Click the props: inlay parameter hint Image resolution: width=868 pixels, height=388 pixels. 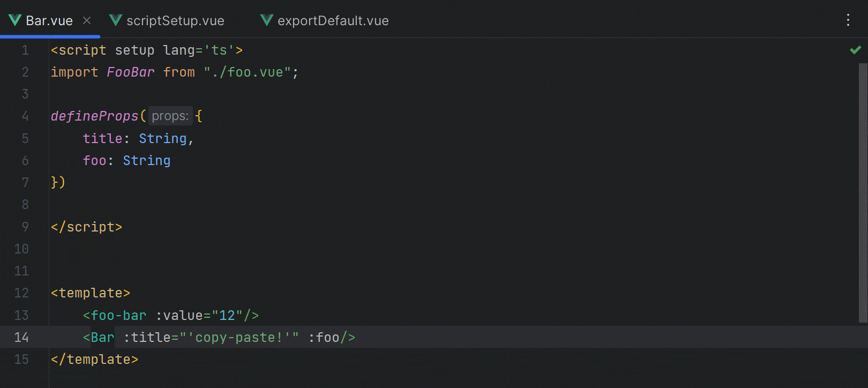tap(170, 116)
